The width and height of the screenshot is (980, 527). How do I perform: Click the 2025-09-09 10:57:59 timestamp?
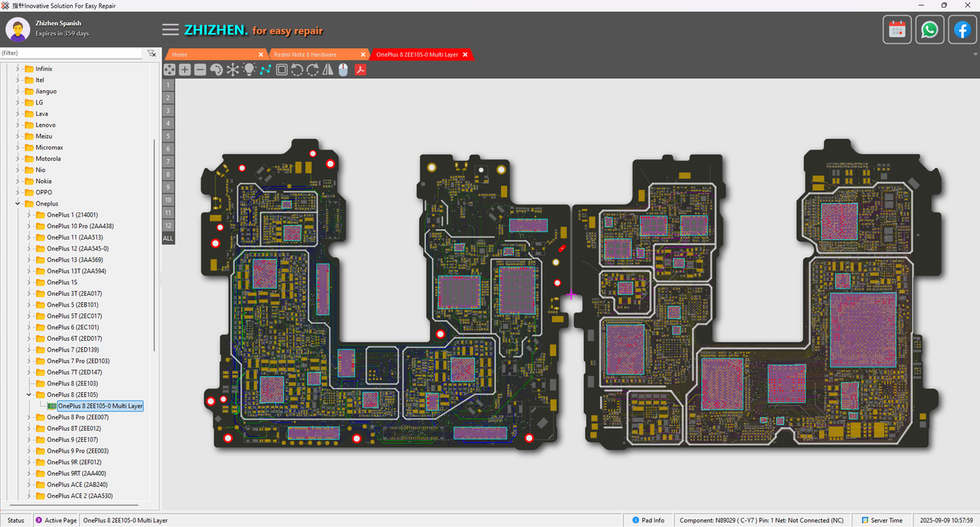coord(946,520)
